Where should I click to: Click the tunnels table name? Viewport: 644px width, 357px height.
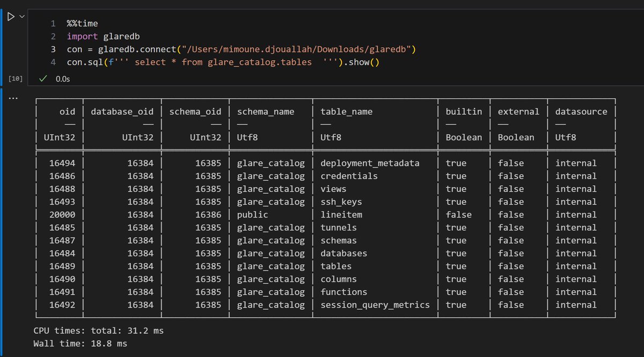point(339,228)
